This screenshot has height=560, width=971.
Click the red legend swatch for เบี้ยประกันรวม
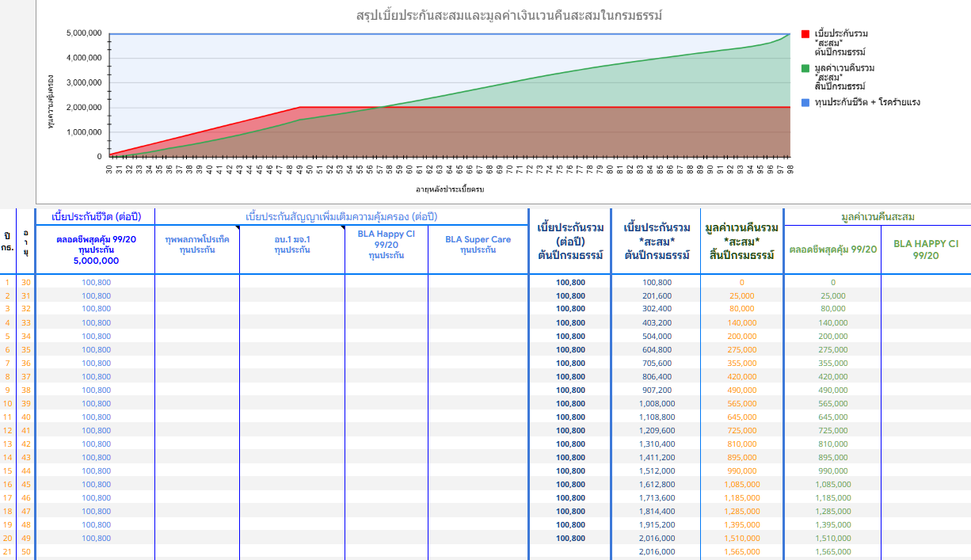[805, 34]
